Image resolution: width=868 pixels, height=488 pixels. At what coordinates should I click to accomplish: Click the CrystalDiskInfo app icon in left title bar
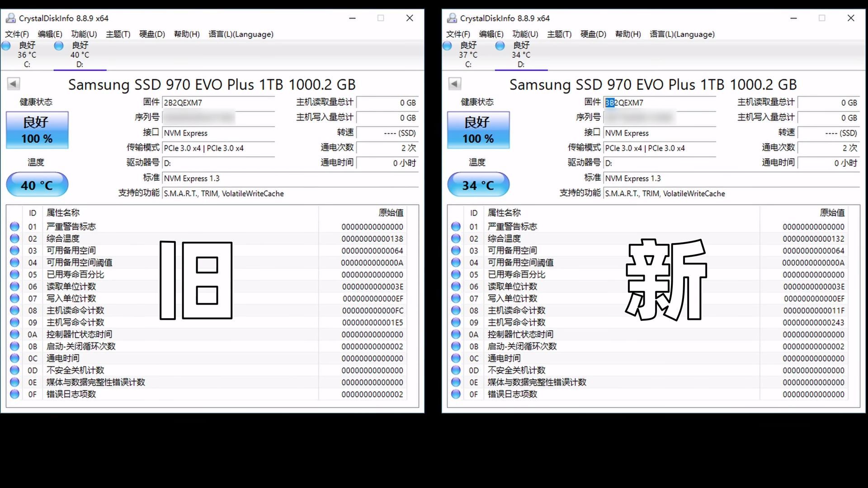click(10, 18)
